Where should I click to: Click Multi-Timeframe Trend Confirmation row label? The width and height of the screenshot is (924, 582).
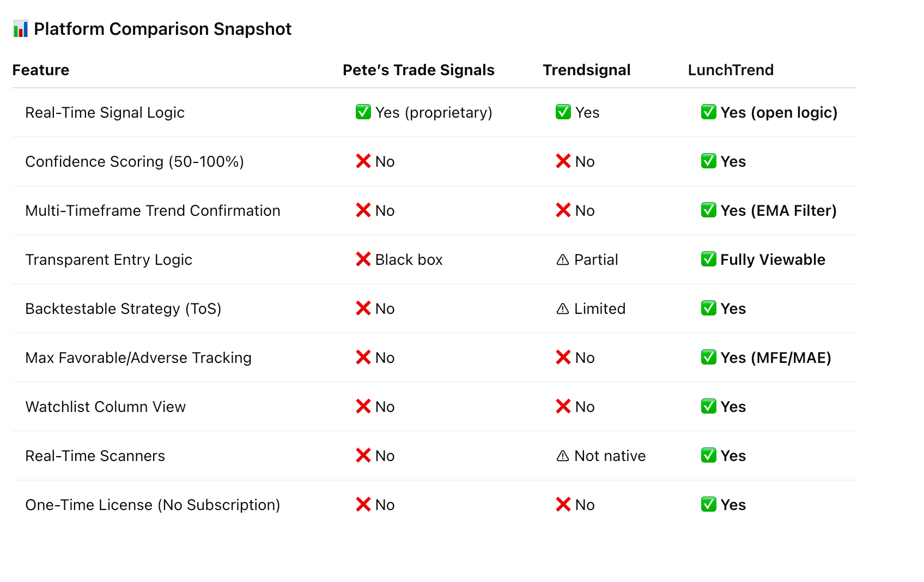click(x=153, y=210)
